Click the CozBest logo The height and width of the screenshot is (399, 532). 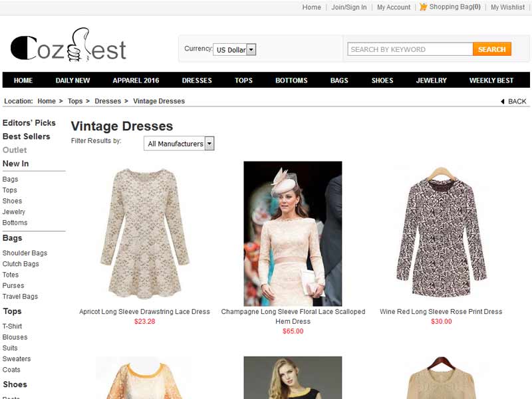point(68,45)
